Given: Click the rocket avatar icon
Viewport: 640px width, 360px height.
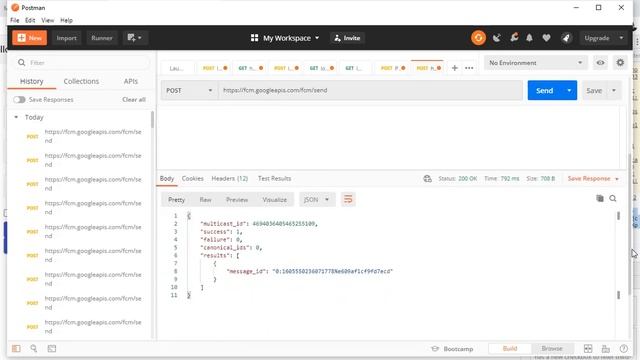Looking at the screenshot, I should click(566, 38).
